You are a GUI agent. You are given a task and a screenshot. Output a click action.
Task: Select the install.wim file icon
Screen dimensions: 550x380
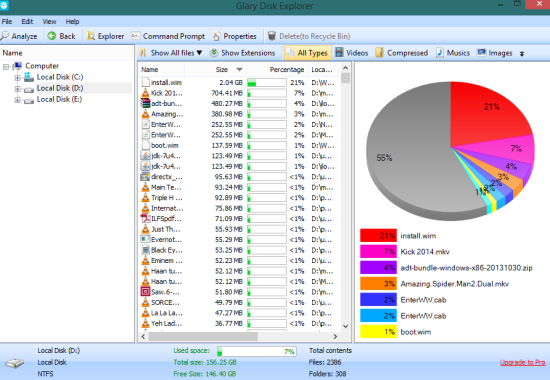click(x=145, y=82)
